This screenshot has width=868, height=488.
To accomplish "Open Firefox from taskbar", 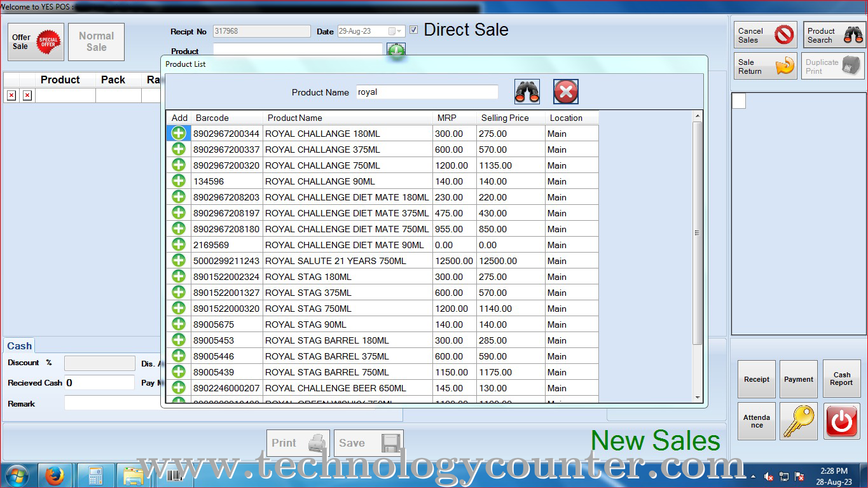I will [55, 476].
